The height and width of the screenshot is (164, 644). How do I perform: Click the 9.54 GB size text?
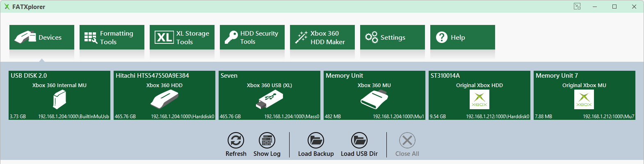[438, 117]
